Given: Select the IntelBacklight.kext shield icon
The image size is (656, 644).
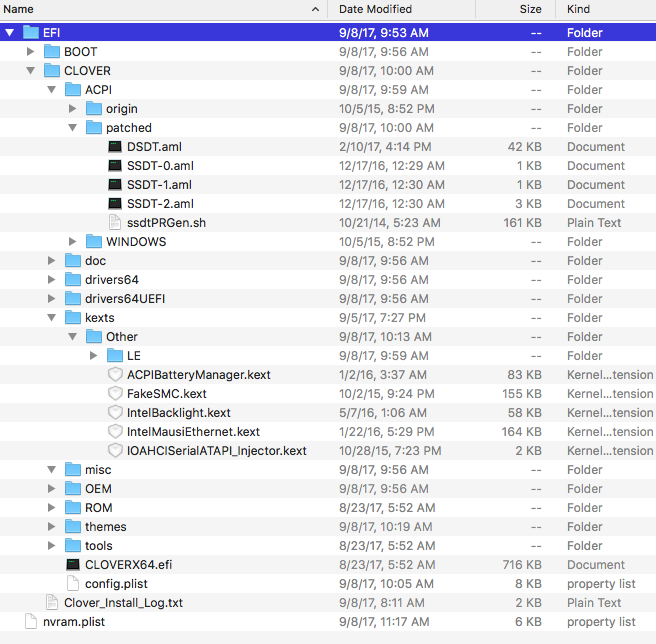Looking at the screenshot, I should (x=115, y=413).
